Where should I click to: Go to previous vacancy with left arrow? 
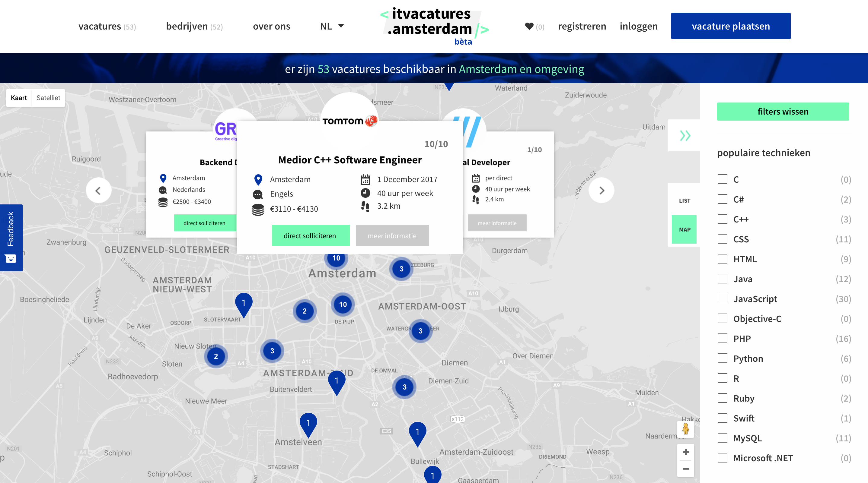[x=98, y=190]
